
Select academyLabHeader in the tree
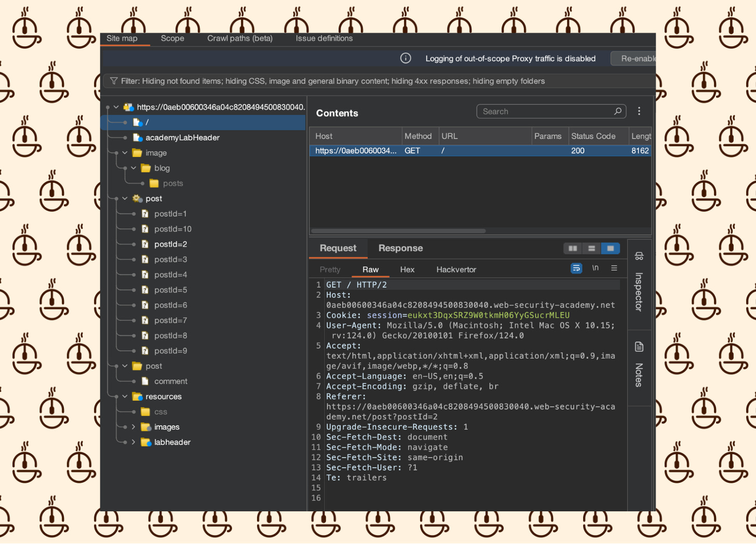pos(183,138)
